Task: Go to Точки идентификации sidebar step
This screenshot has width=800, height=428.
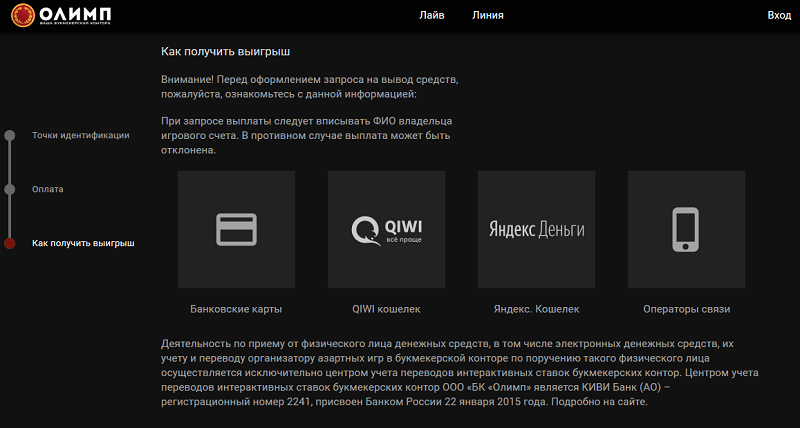Action: pyautogui.click(x=81, y=135)
